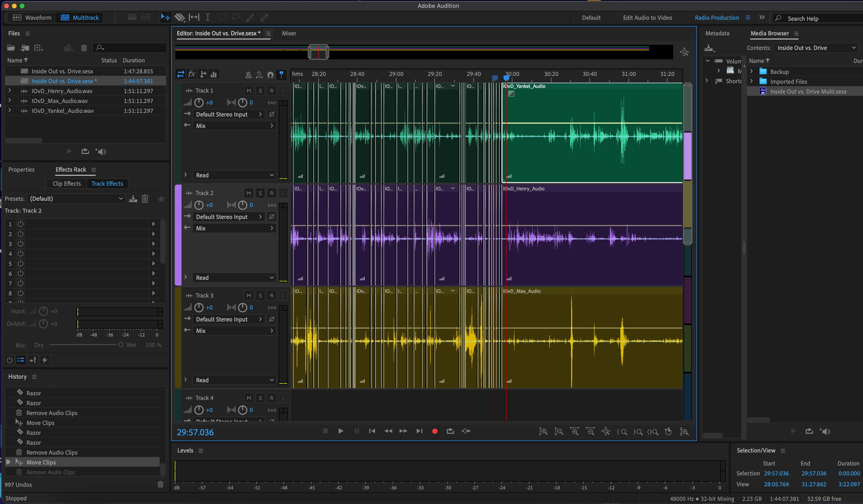Toggle the metronome icon above tracks
Screen dimensions: 863x504
248,74
